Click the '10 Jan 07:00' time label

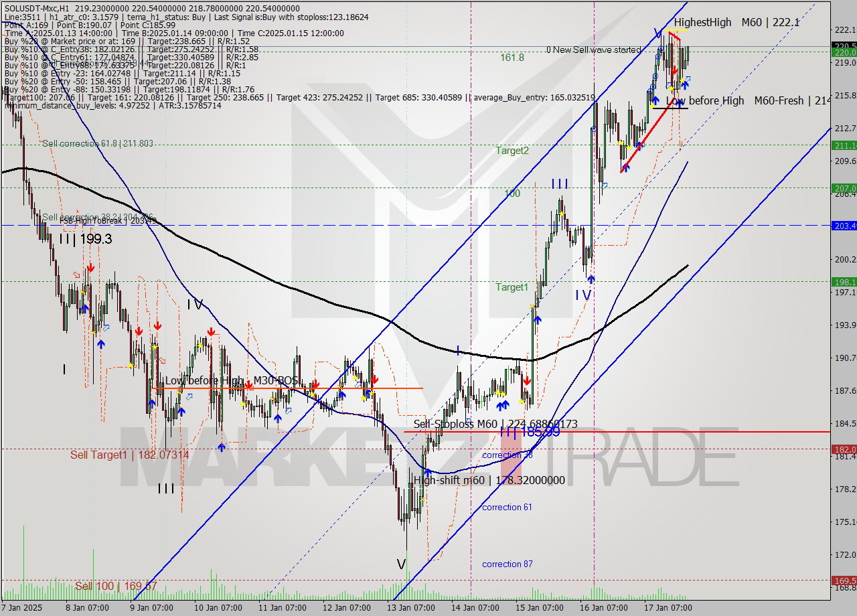[x=218, y=608]
